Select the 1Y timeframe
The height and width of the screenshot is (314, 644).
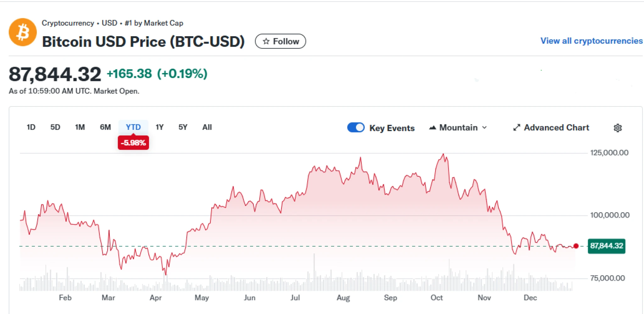(159, 127)
